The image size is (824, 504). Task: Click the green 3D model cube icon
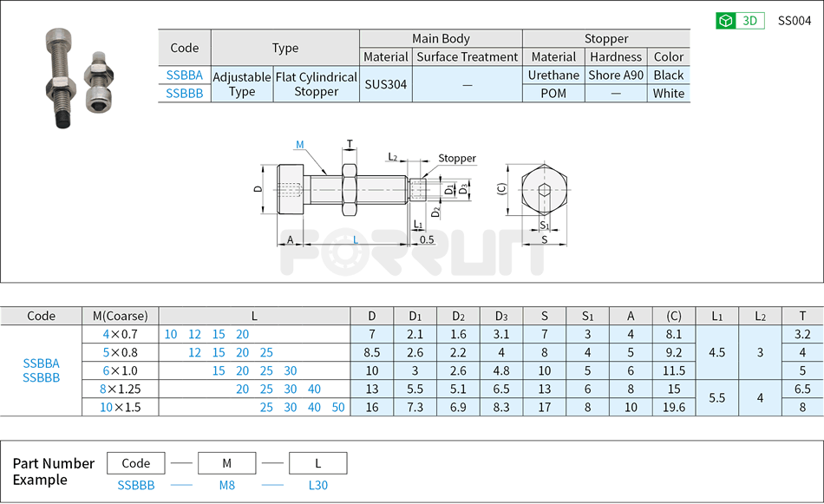(725, 19)
